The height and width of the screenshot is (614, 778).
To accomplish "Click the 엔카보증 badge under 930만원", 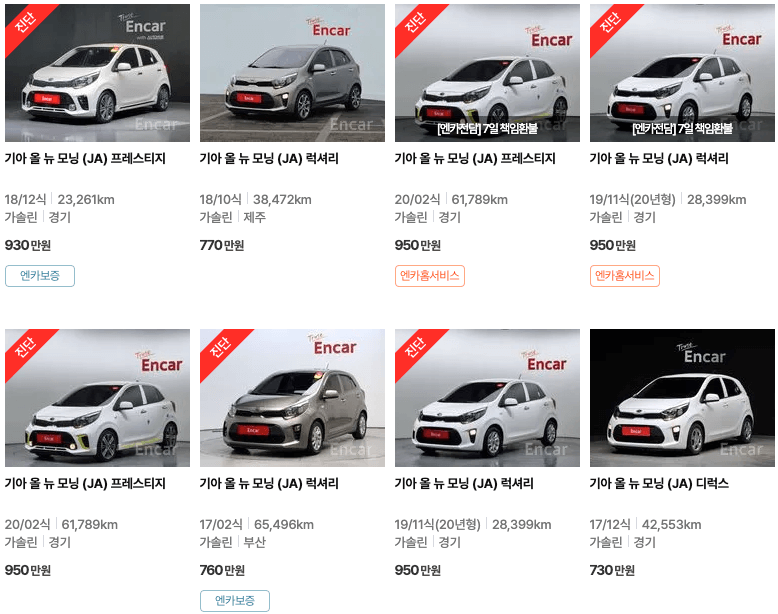I will pos(40,276).
